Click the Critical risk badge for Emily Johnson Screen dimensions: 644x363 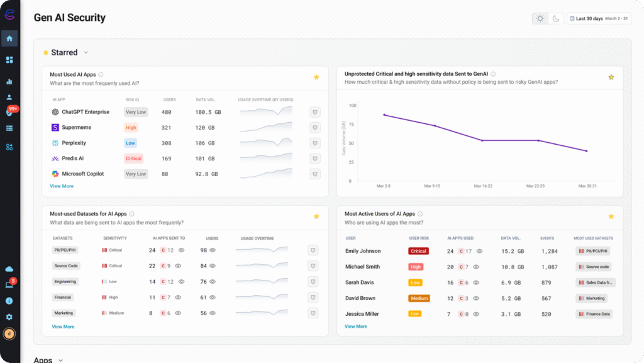click(418, 251)
